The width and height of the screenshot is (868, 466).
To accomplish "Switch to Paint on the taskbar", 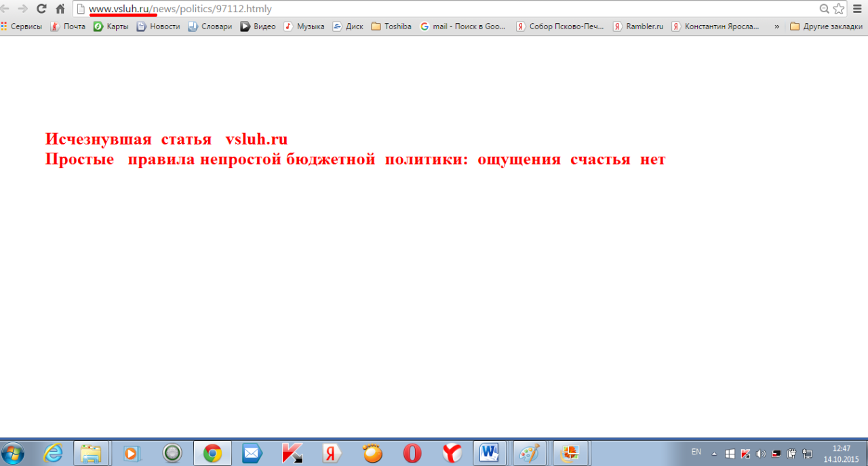I will [530, 453].
